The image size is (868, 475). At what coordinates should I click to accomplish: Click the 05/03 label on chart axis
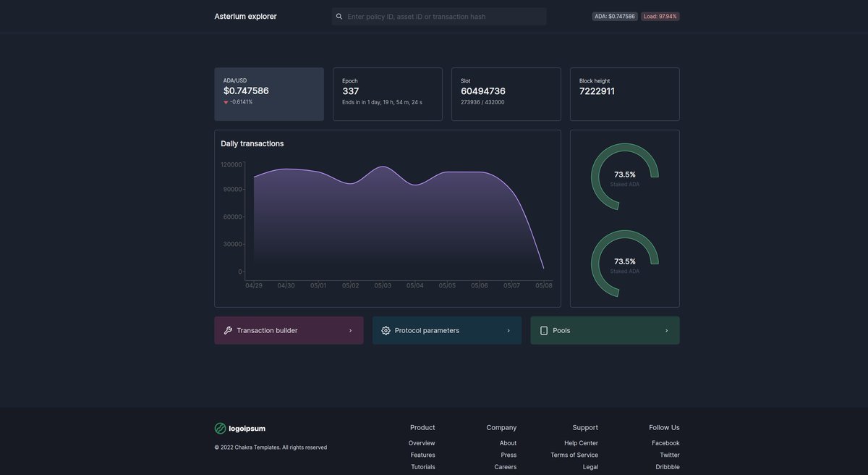coord(383,285)
